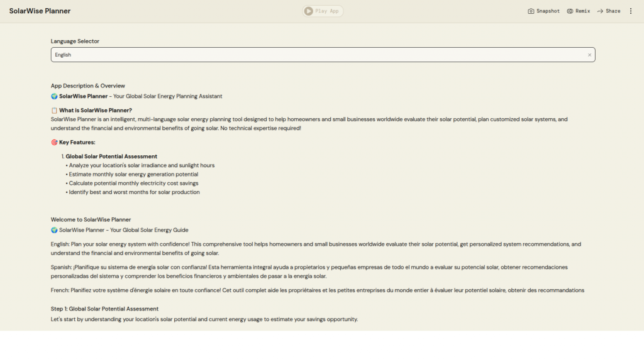Click the SolarWise Planner title in header
Image resolution: width=644 pixels, height=362 pixels.
40,11
